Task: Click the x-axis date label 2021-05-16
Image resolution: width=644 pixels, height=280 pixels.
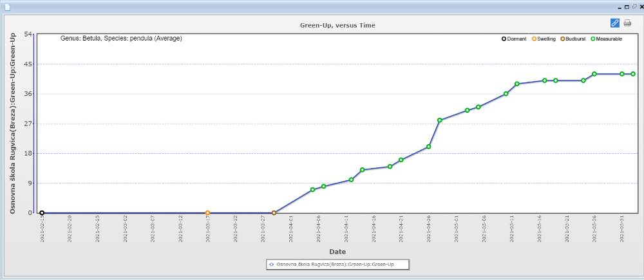Action: tap(539, 229)
